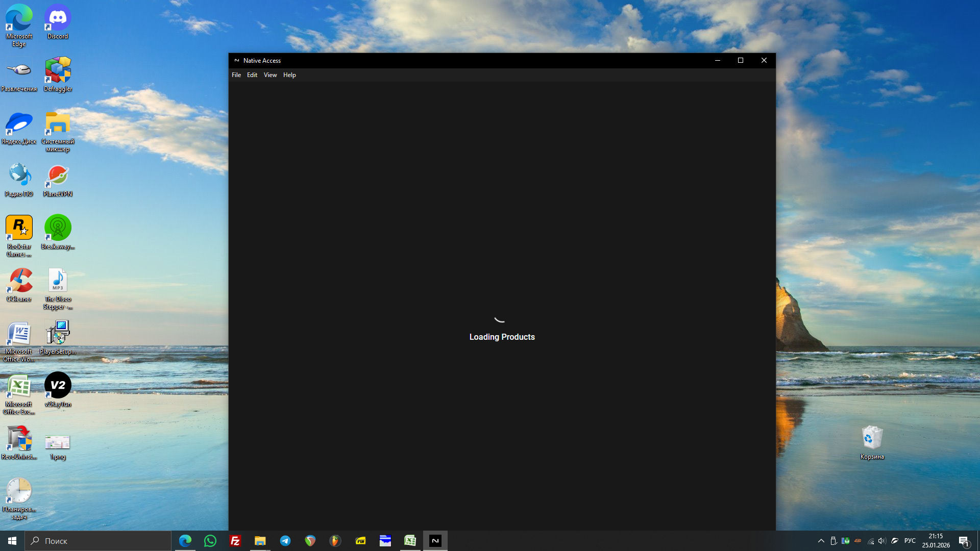Expand hidden system tray icons
The height and width of the screenshot is (551, 980).
point(821,541)
